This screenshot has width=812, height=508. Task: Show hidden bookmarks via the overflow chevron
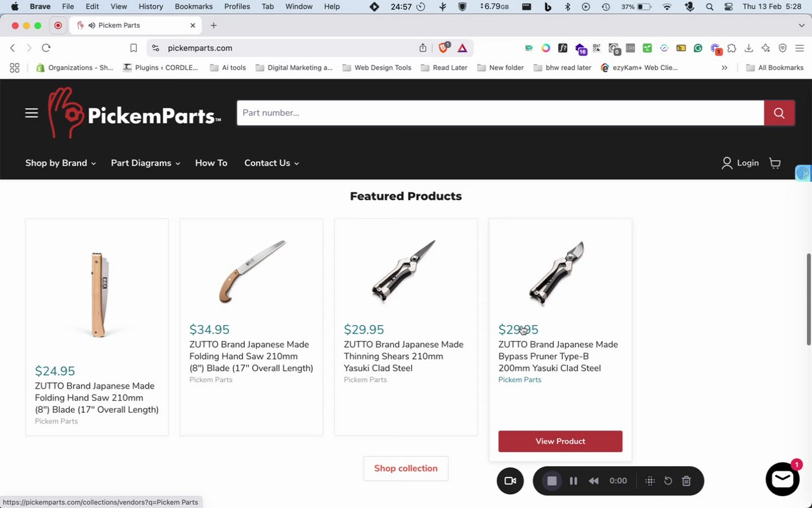[x=724, y=67]
